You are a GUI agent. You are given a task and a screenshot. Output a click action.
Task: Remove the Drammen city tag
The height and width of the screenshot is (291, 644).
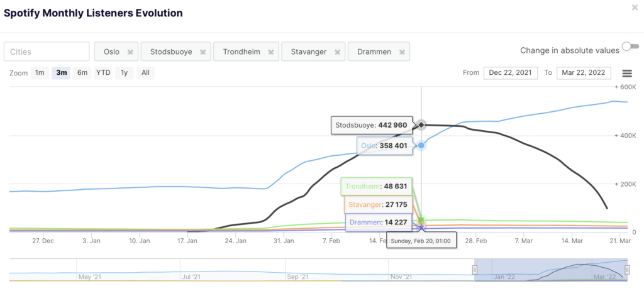(402, 52)
